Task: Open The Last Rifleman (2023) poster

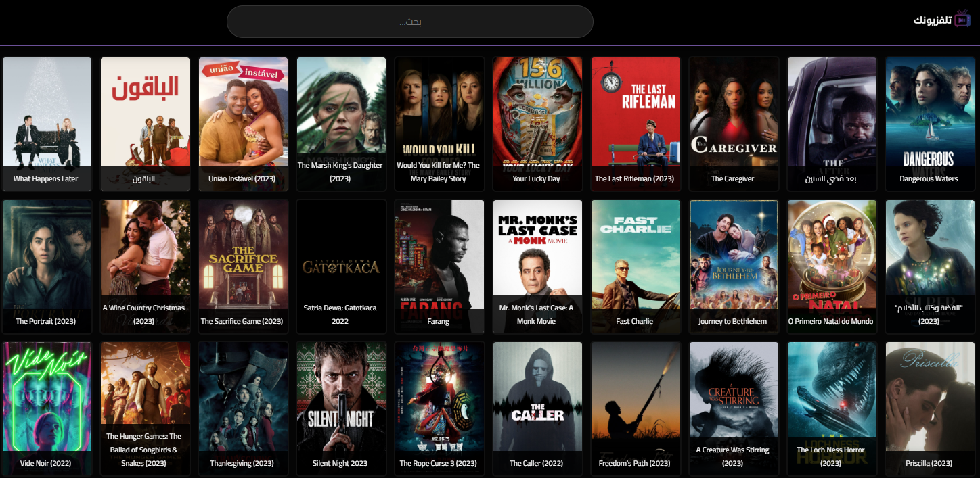Action: pyautogui.click(x=636, y=124)
